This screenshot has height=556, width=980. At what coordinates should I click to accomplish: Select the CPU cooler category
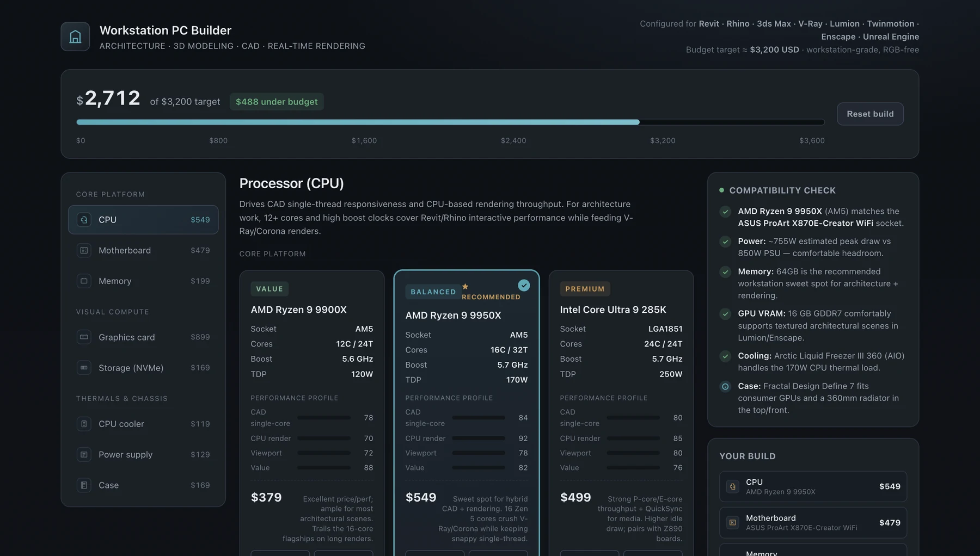click(143, 424)
